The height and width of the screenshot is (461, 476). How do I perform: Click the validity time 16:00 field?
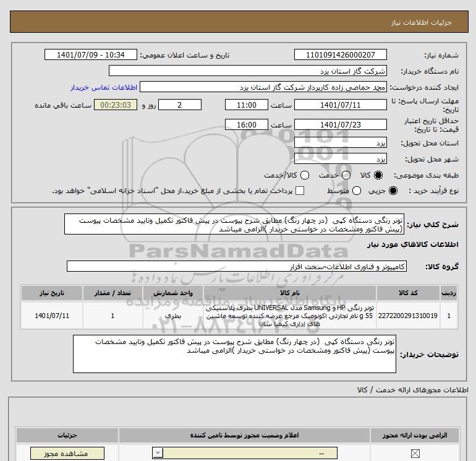[247, 124]
